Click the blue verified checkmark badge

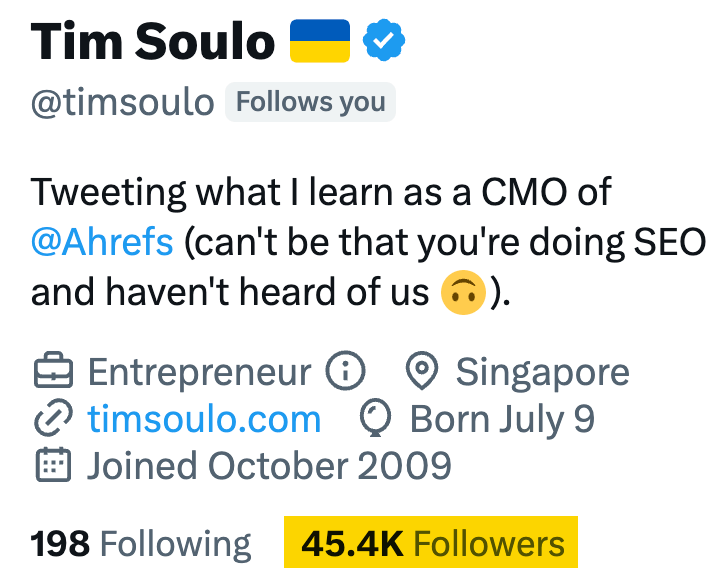(x=384, y=41)
